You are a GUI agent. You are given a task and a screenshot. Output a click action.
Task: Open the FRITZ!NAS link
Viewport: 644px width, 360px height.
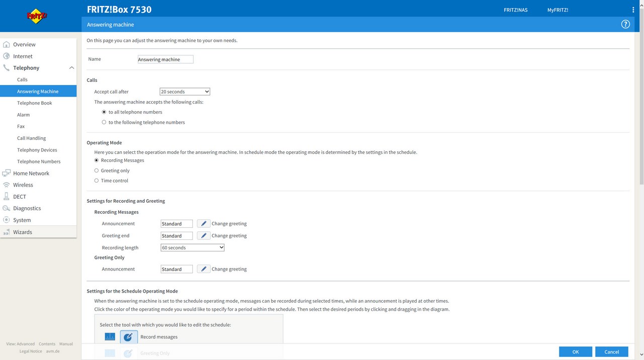[516, 10]
